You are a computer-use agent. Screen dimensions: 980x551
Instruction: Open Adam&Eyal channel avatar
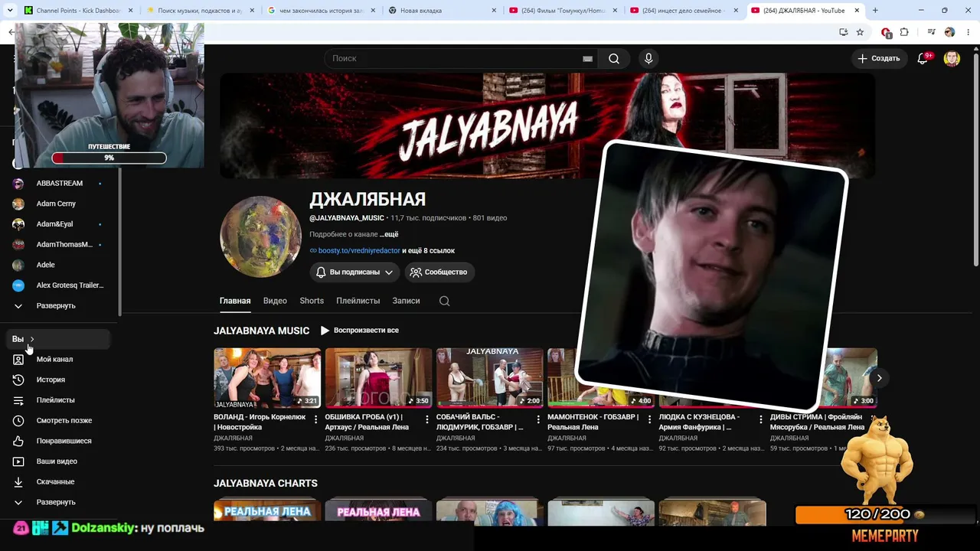(18, 224)
